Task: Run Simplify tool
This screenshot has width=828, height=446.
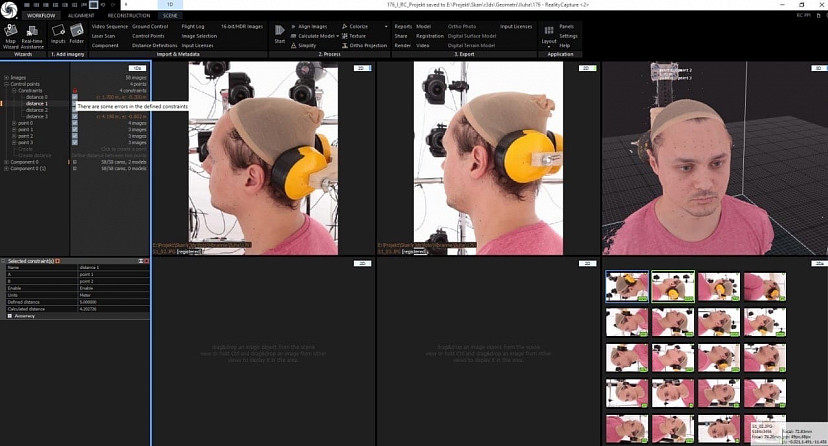Action: (x=304, y=45)
